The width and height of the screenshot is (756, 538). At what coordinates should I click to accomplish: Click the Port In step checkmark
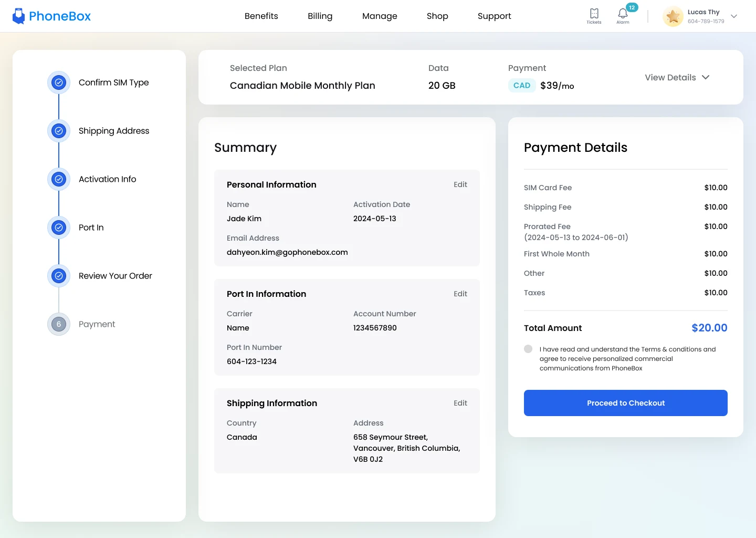pos(59,227)
